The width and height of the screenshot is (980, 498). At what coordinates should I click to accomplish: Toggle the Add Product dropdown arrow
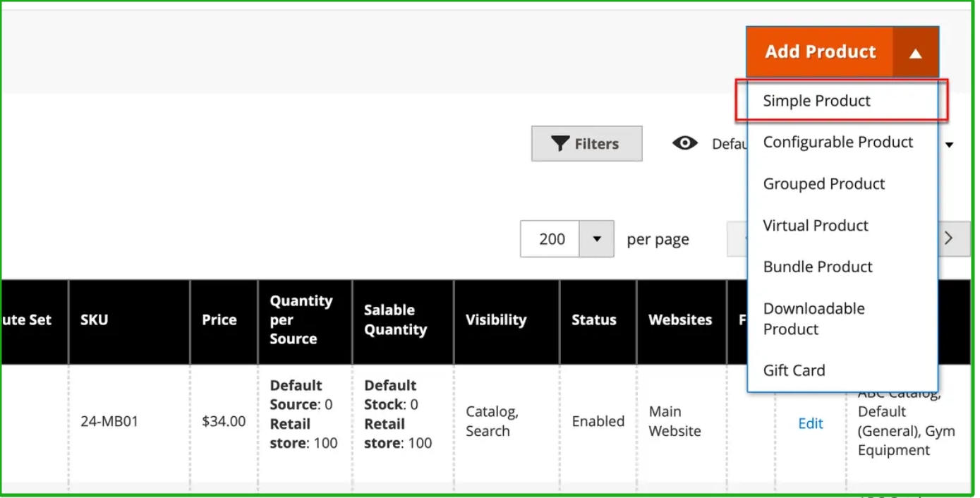click(915, 53)
